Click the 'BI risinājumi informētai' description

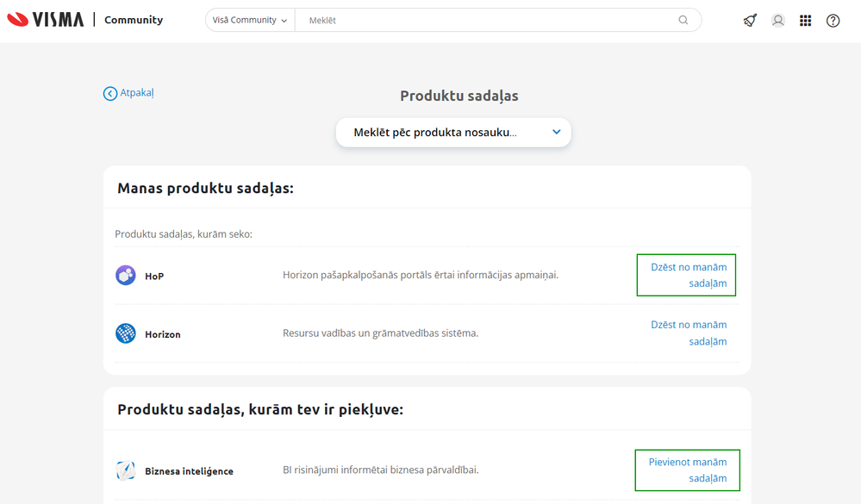tap(381, 470)
